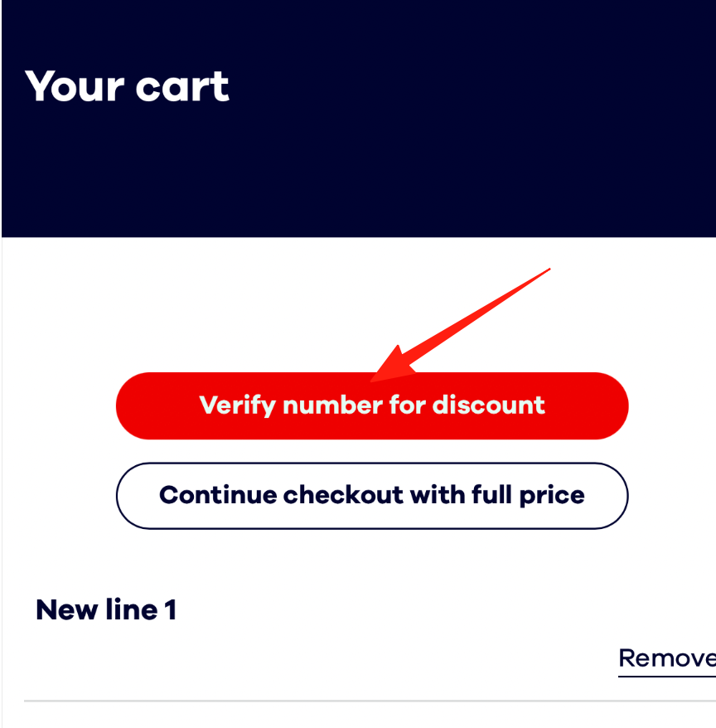This screenshot has width=716, height=728.
Task: Click the red annotation arrow
Action: click(459, 325)
